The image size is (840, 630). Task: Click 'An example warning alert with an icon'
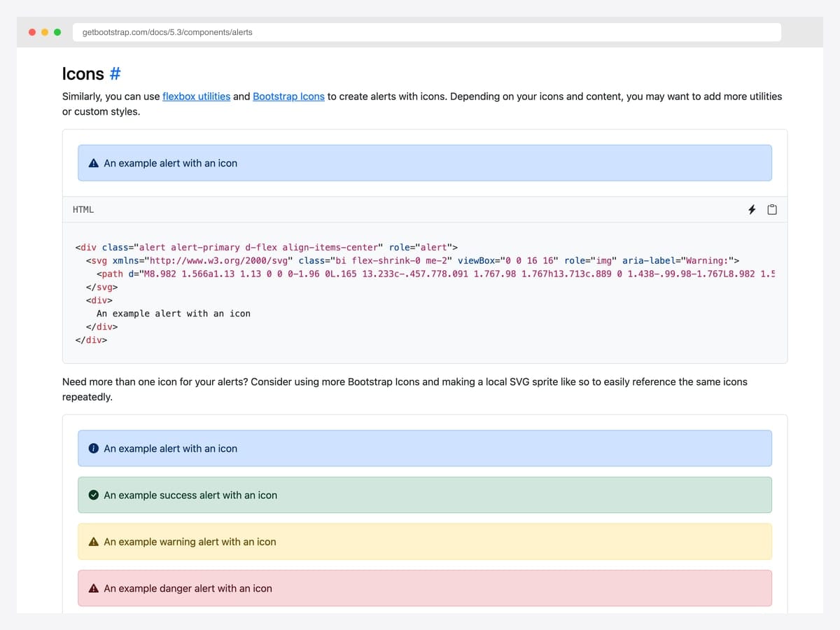coord(190,542)
